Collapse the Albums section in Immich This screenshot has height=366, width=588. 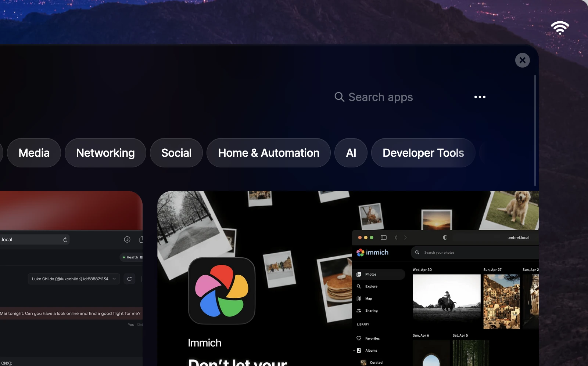(354, 350)
